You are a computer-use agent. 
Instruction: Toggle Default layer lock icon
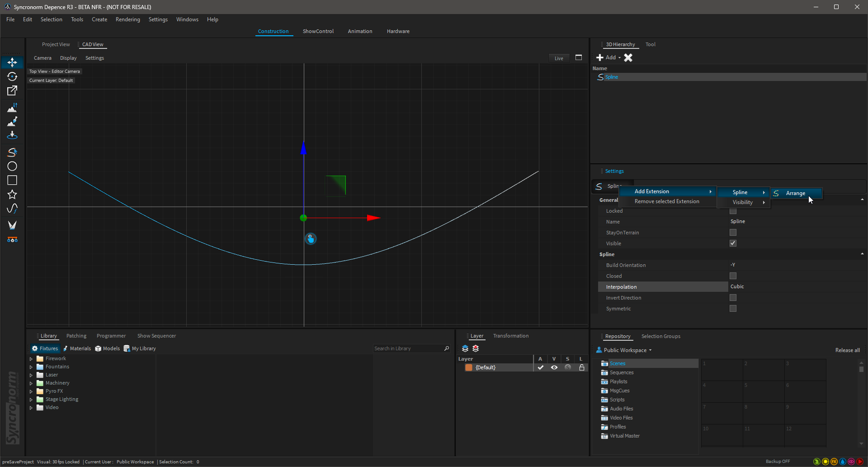(582, 367)
